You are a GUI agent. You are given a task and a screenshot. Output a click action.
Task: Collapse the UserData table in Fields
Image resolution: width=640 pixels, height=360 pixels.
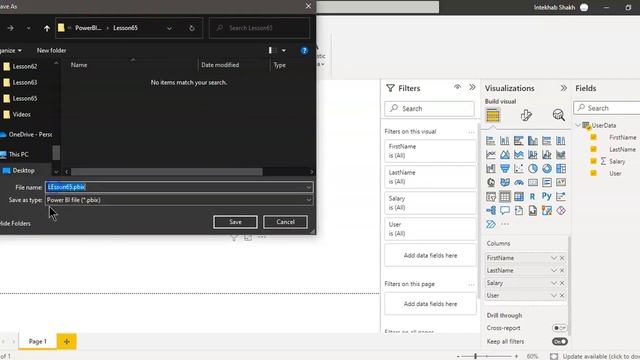pyautogui.click(x=578, y=125)
